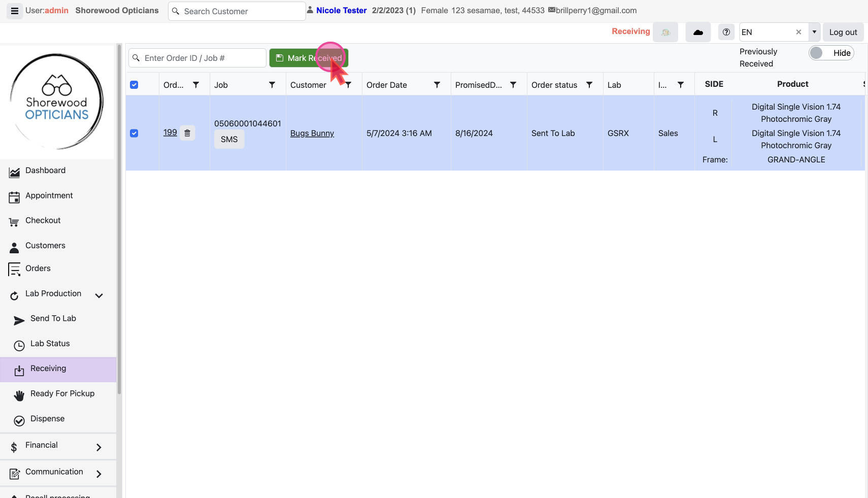868x498 pixels.
Task: Filter the Job column
Action: click(x=272, y=85)
